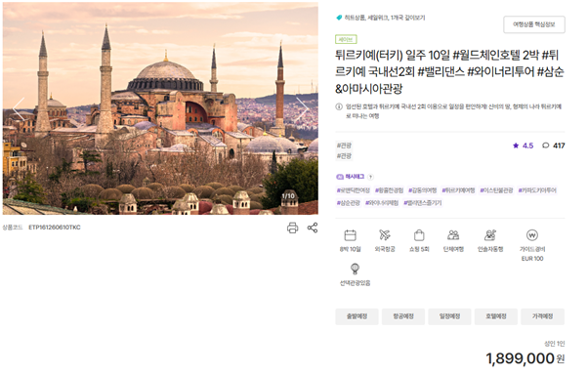588x374 pixels.
Task: Click the #감동의여행 hashtag
Action: (x=422, y=190)
